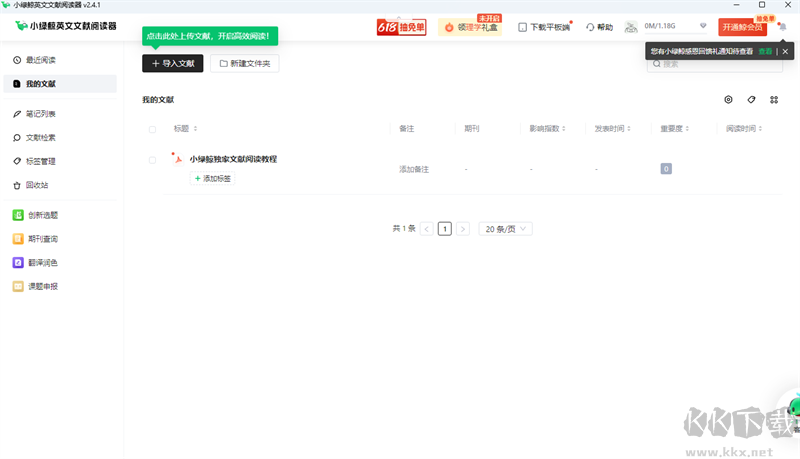Viewport: 800px width, 459px height.
Task: Click the importance 0 badge
Action: coord(666,169)
